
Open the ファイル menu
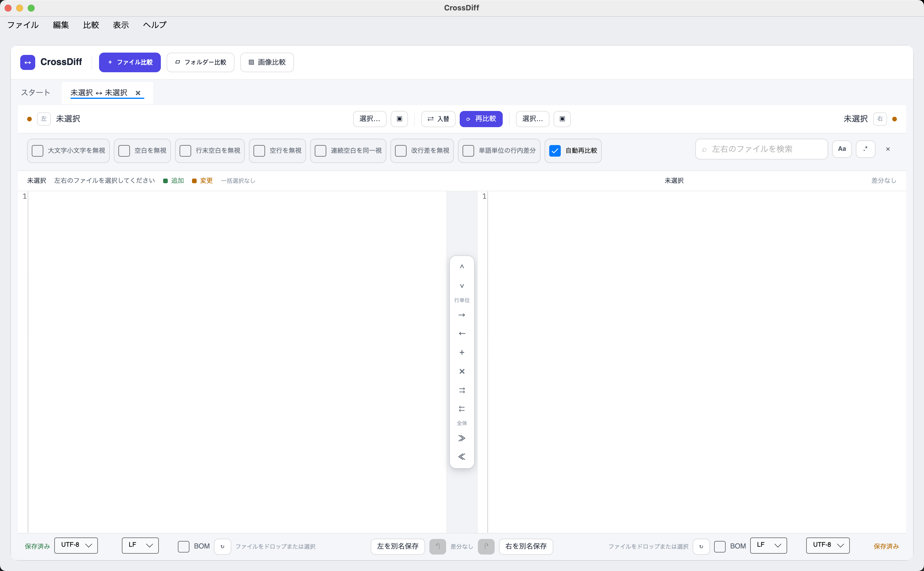[x=23, y=25]
